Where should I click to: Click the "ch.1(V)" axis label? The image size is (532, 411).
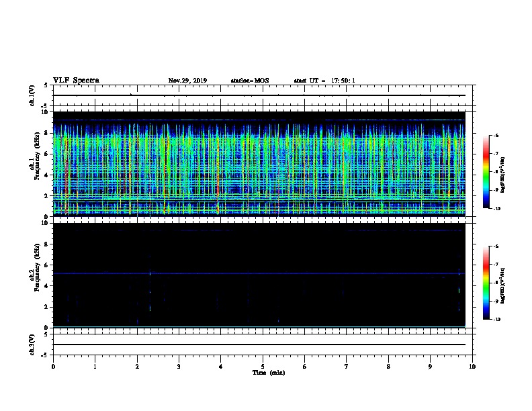click(x=32, y=95)
